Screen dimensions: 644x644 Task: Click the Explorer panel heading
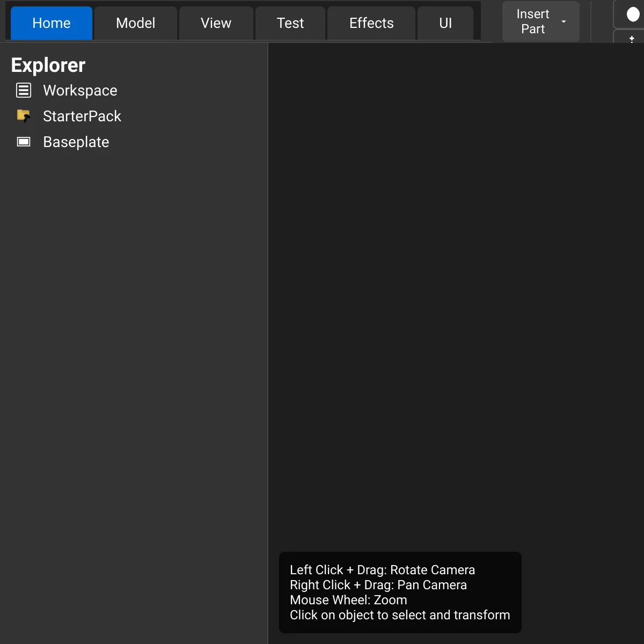(x=48, y=65)
